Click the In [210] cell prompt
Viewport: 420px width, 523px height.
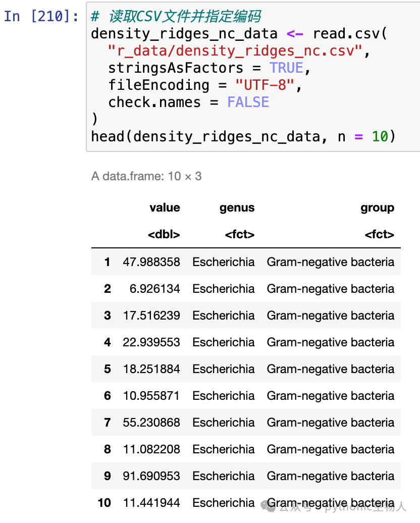click(41, 16)
